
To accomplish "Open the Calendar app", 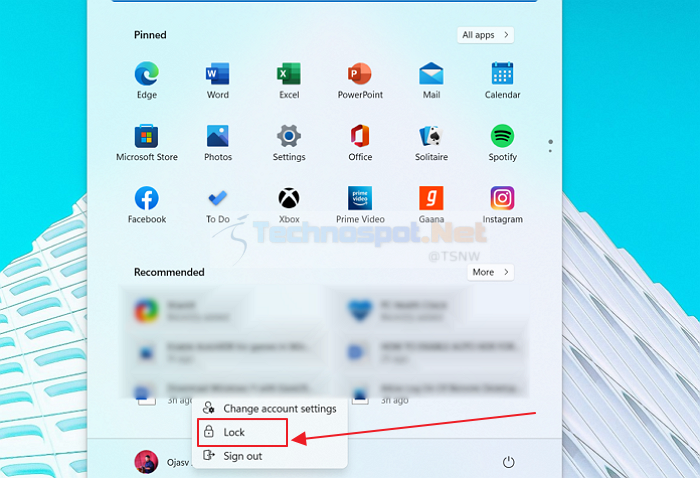I will tap(502, 80).
